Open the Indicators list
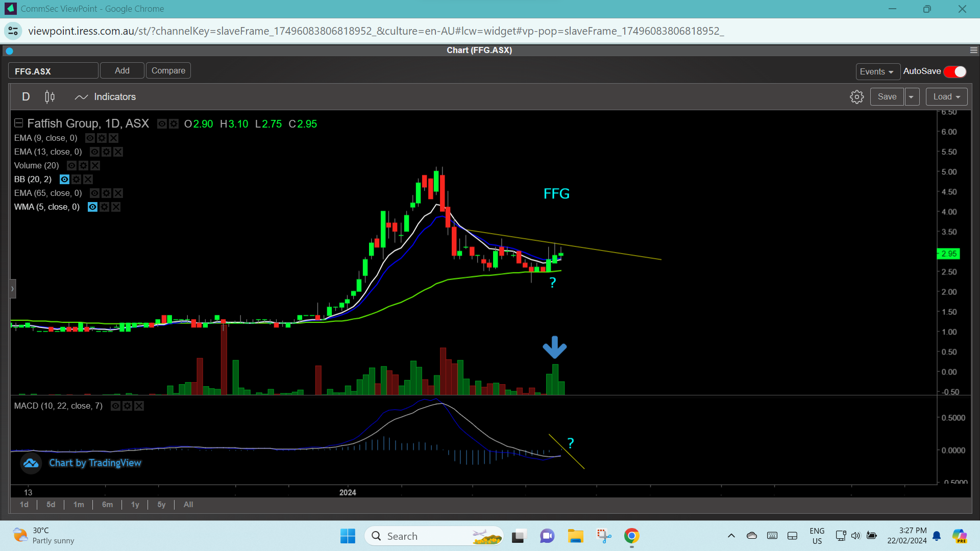Screen dimensions: 980x551 pos(105,97)
